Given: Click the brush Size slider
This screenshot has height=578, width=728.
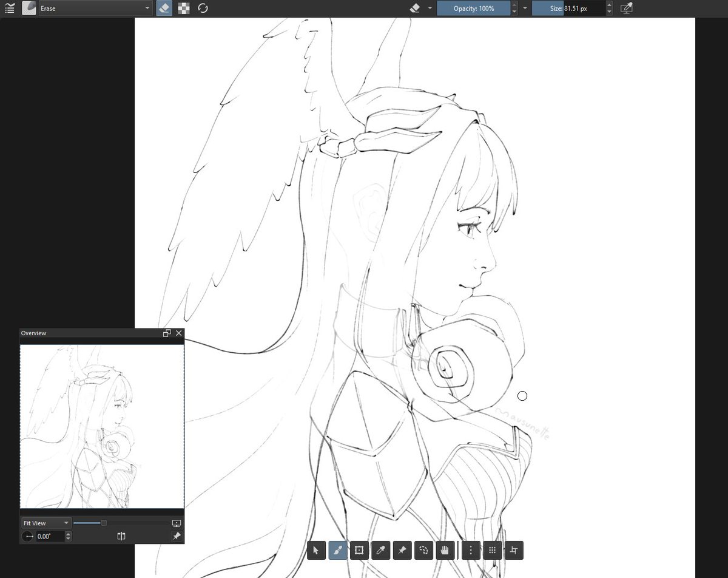Looking at the screenshot, I should coord(568,8).
